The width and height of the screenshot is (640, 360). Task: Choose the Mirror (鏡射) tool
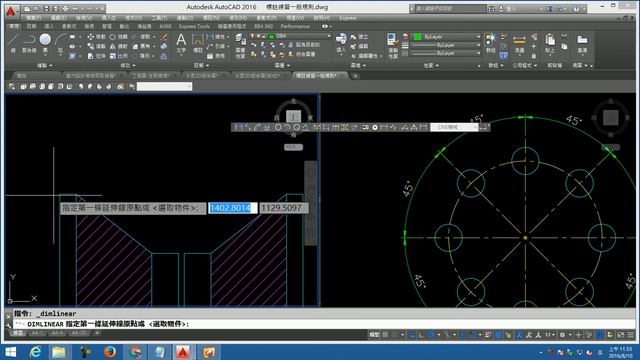(119, 47)
